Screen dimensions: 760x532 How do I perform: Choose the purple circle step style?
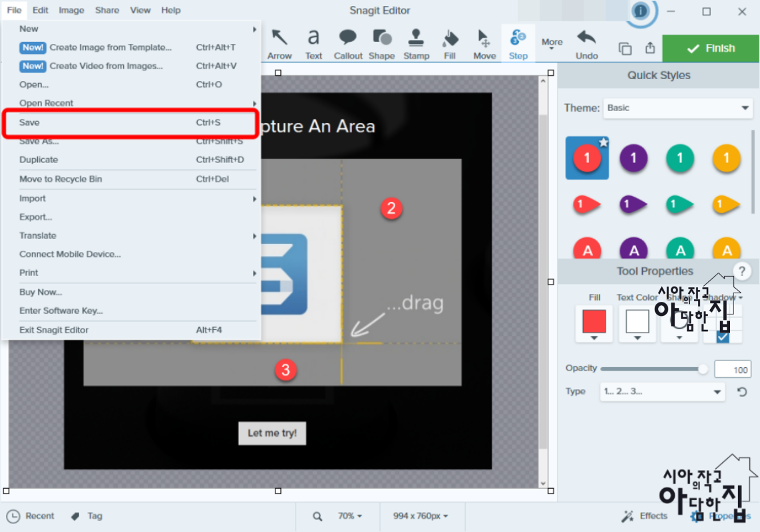coord(634,158)
